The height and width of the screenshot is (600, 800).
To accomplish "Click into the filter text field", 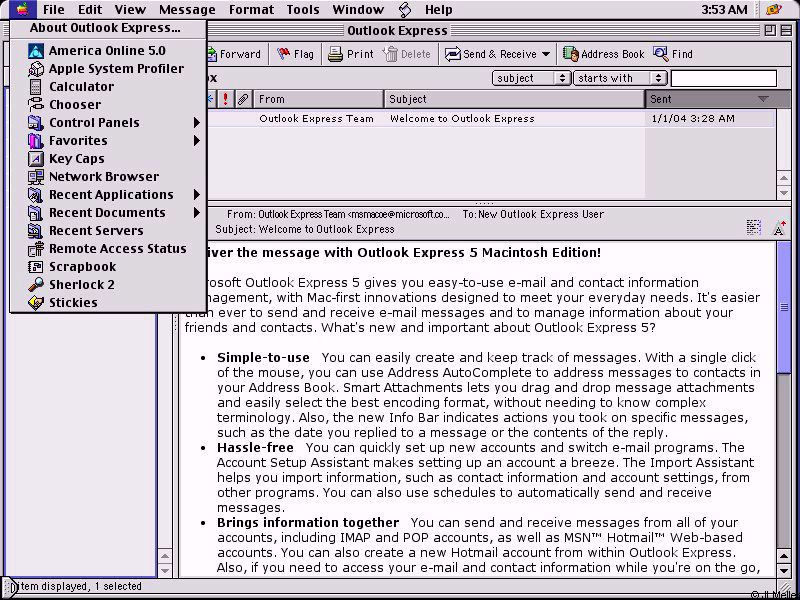I will 723,79.
